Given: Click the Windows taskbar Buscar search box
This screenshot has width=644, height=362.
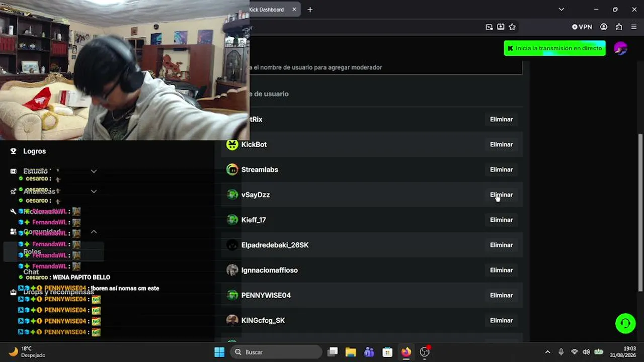Looking at the screenshot, I should (x=276, y=352).
